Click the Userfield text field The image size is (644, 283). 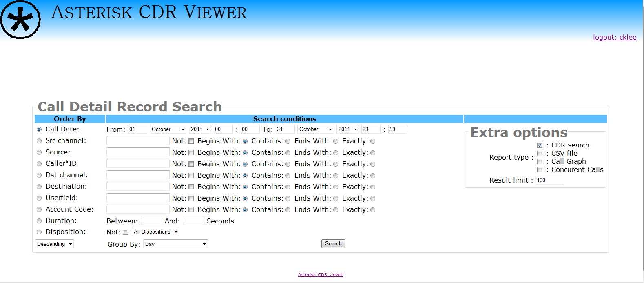[138, 198]
